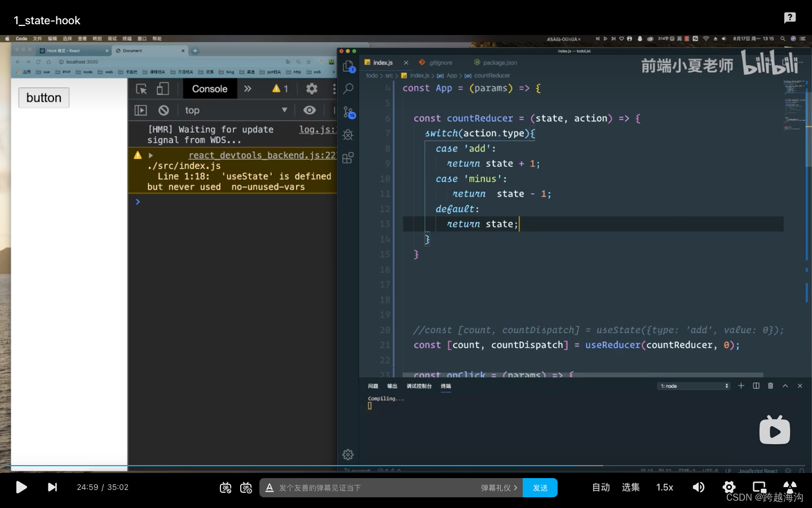Play the video with the play button
The height and width of the screenshot is (508, 812).
(21, 487)
